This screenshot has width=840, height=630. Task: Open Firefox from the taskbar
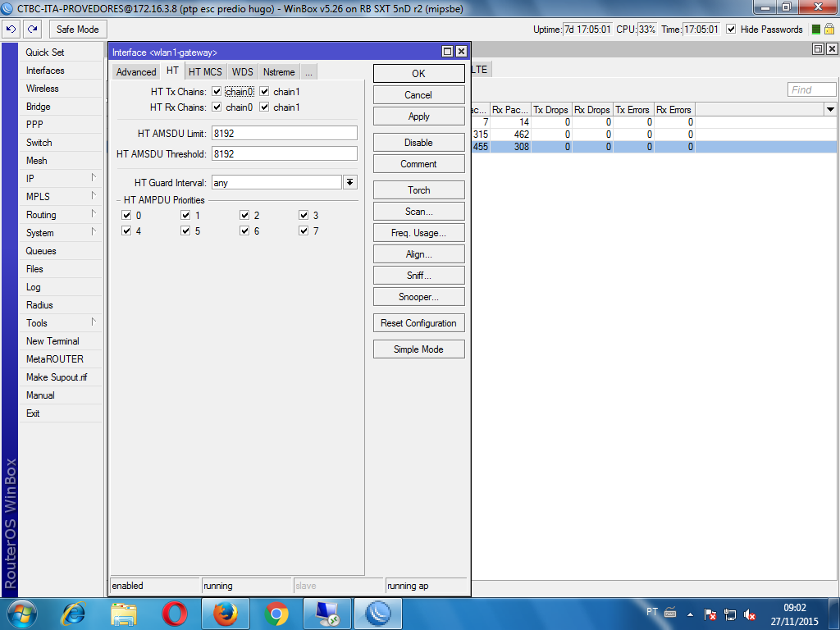(x=225, y=614)
